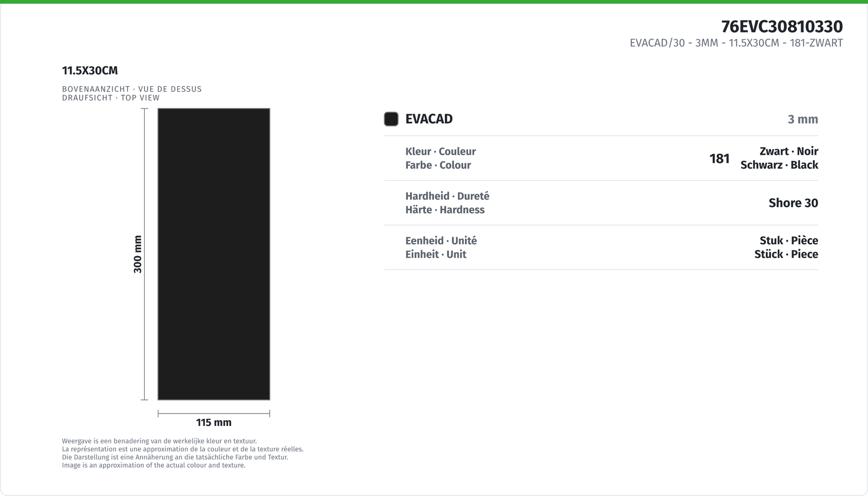
Task: Click the French disclaimer starting with La représentation
Action: (x=183, y=449)
